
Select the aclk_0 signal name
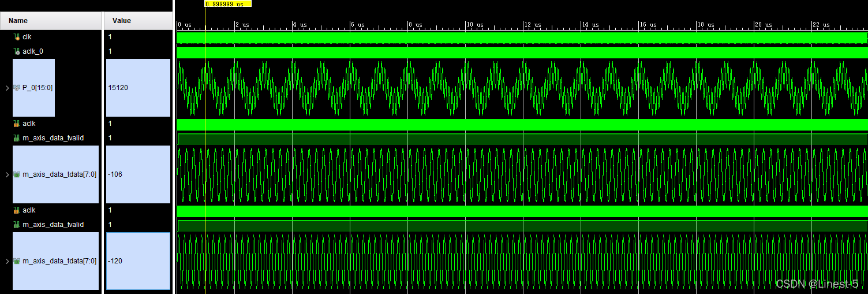(x=32, y=51)
